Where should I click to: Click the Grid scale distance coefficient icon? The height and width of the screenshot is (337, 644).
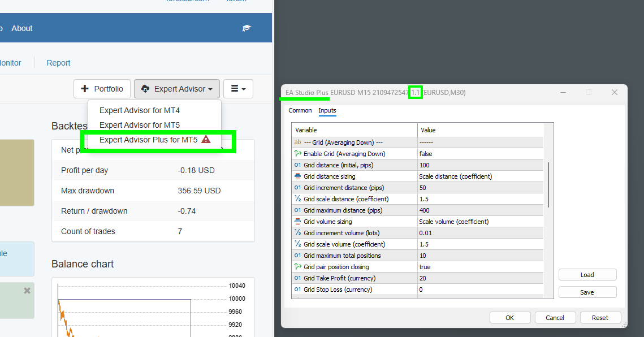(297, 199)
